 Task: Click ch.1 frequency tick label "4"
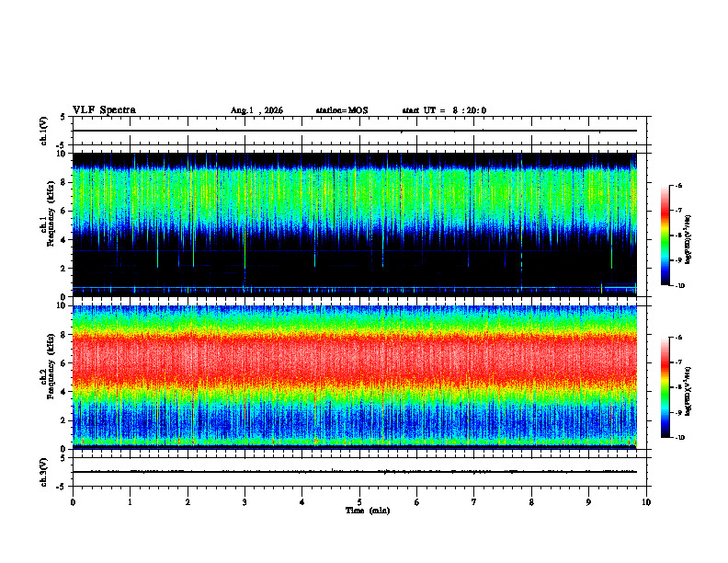point(64,240)
